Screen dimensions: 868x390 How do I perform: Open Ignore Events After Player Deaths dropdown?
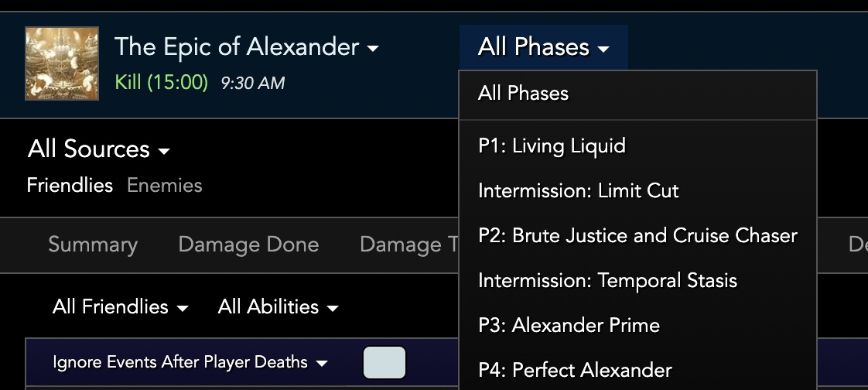tap(190, 363)
